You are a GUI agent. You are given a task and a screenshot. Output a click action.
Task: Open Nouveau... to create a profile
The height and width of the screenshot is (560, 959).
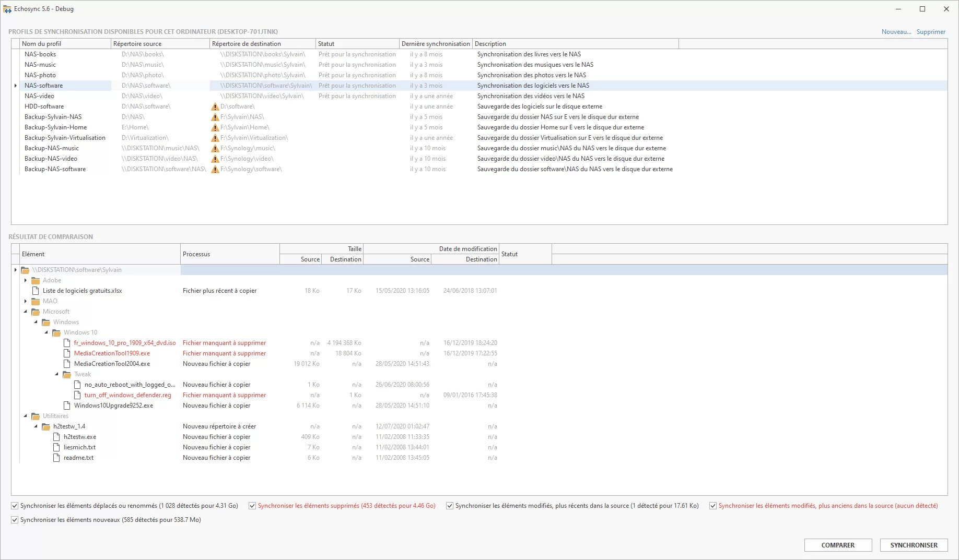pyautogui.click(x=895, y=31)
